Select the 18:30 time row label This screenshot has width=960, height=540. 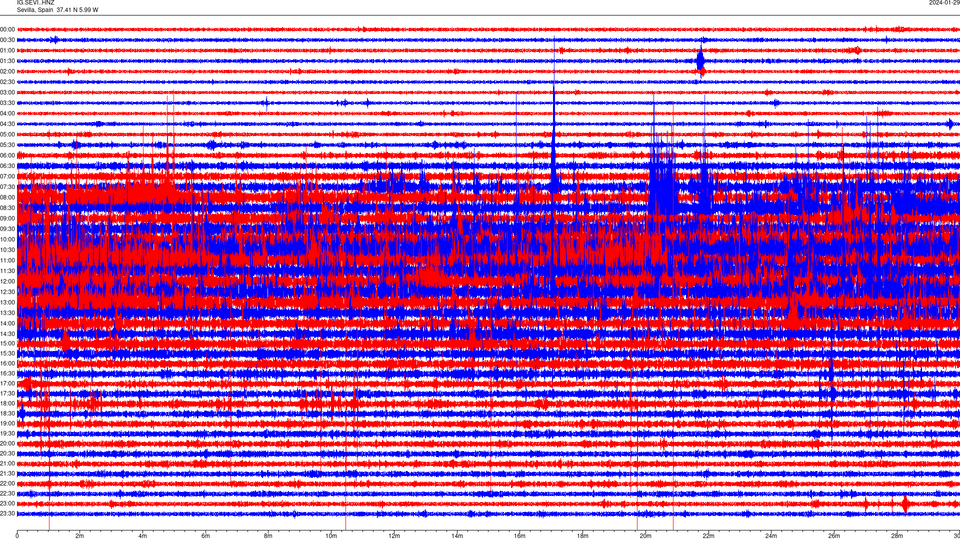(7, 414)
